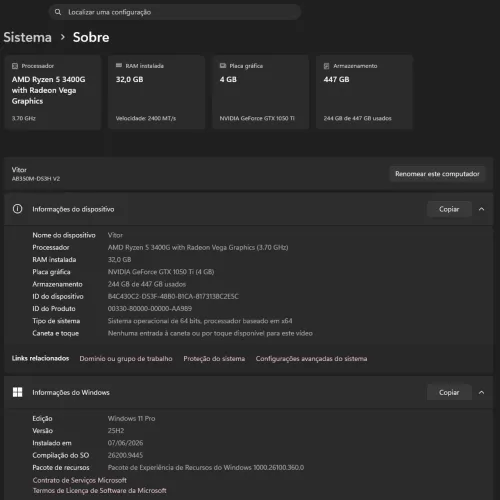Focus the 'Localizar uma configuração' search field
Image resolution: width=500 pixels, height=500 pixels.
175,12
